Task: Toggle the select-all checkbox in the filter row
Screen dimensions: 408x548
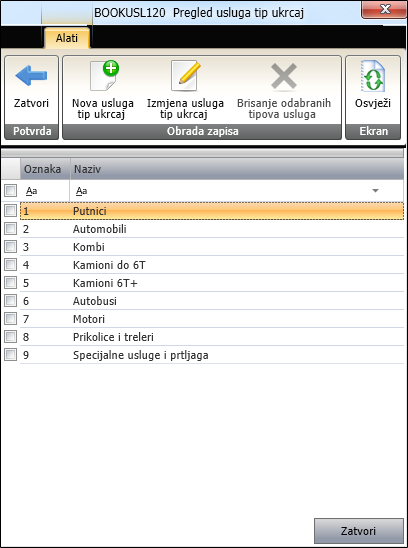Action: 10,191
